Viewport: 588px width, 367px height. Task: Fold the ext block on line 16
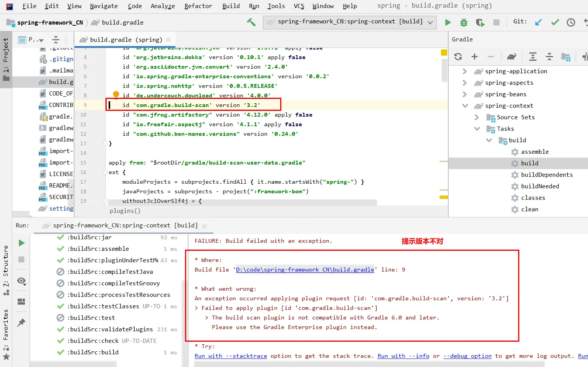[105, 173]
